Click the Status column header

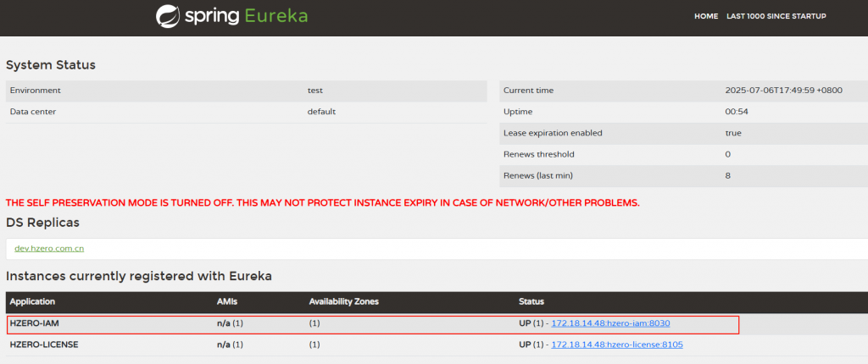(x=531, y=301)
